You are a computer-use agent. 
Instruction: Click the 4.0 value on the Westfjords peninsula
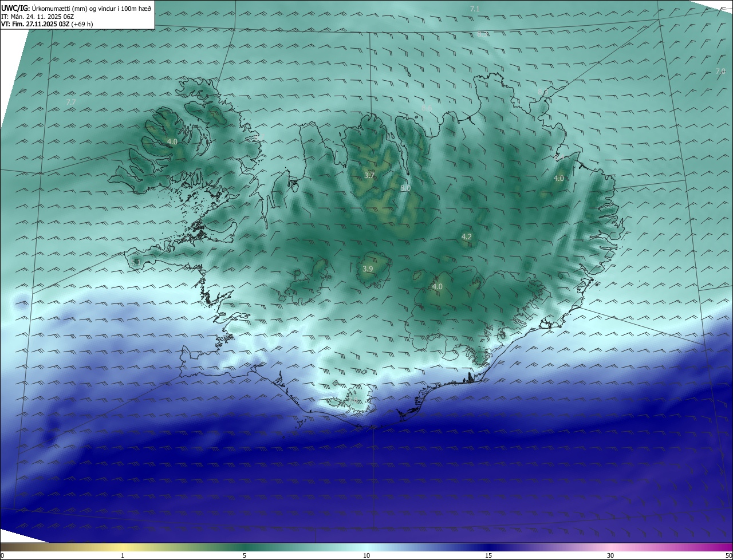click(172, 141)
